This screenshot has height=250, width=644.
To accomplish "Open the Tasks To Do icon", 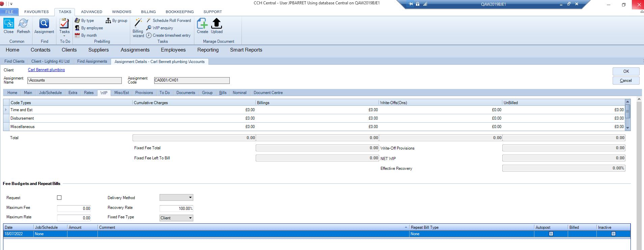I will click(x=64, y=24).
